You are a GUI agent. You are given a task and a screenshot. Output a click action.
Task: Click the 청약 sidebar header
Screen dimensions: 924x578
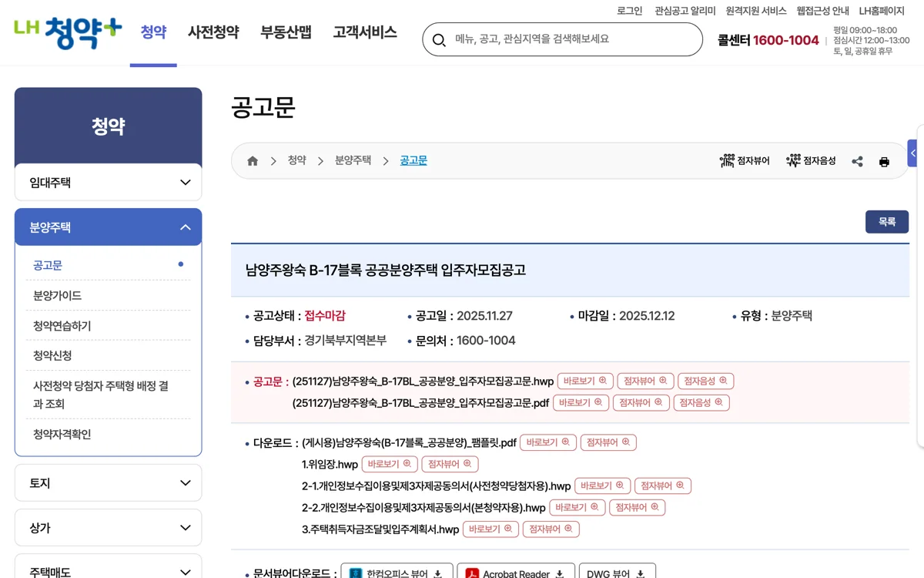point(108,126)
